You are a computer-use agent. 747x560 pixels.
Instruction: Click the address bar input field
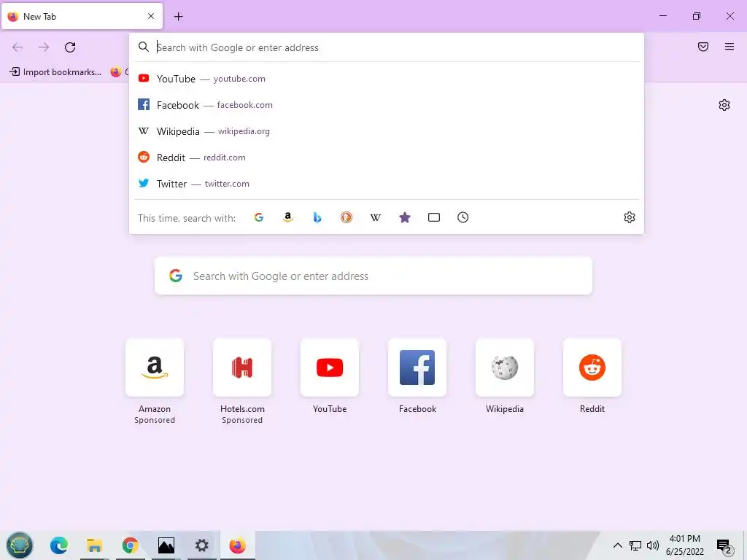(x=387, y=47)
